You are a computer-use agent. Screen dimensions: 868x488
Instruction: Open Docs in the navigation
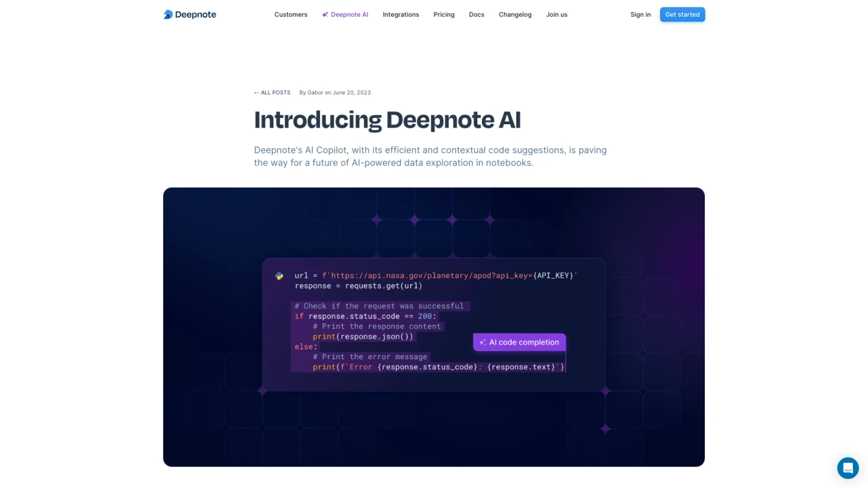tap(477, 14)
